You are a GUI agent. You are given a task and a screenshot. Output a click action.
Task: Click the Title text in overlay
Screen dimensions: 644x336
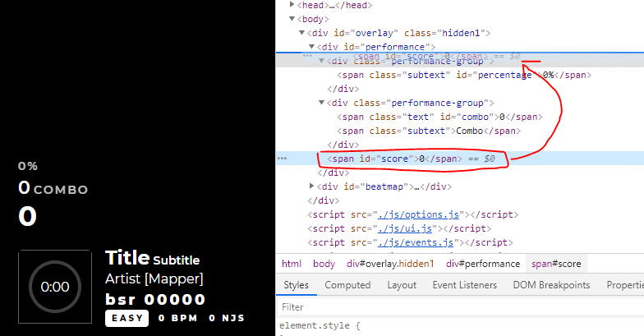pyautogui.click(x=127, y=258)
